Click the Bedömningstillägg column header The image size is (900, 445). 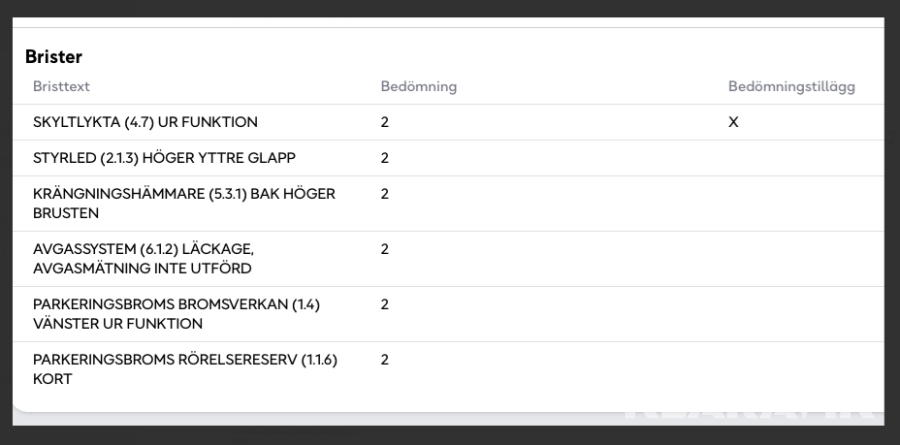[791, 87]
